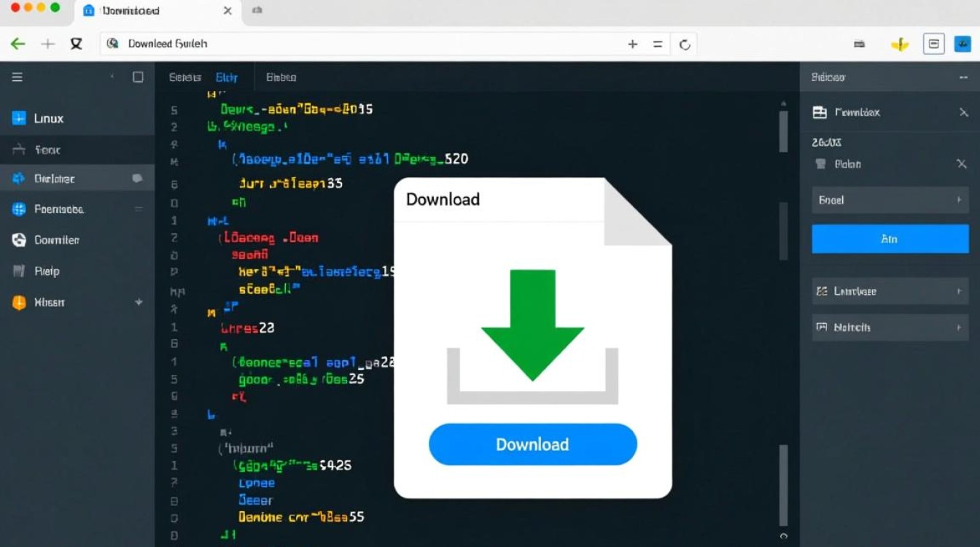Click inside the browser address bar
Image resolution: width=980 pixels, height=547 pixels.
(365, 44)
